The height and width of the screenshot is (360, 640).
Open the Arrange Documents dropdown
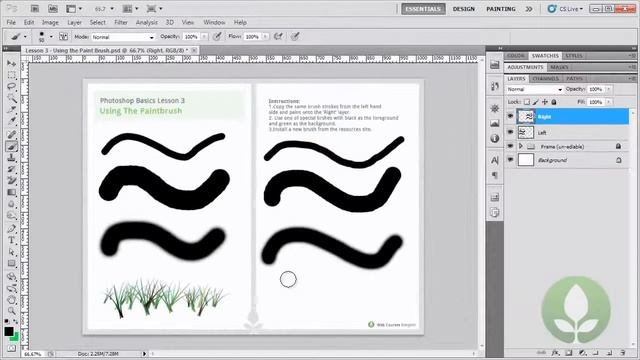pyautogui.click(x=131, y=9)
